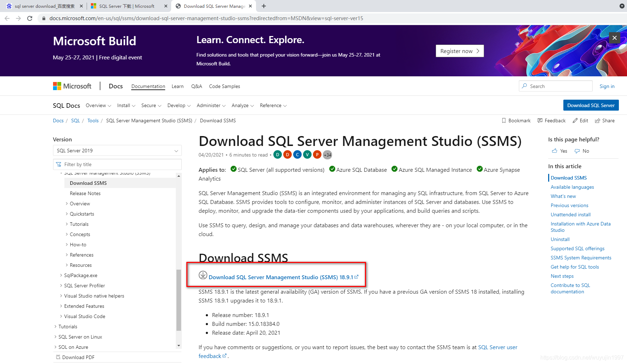Reload the page with the refresh icon
This screenshot has width=627, height=364.
coord(30,18)
